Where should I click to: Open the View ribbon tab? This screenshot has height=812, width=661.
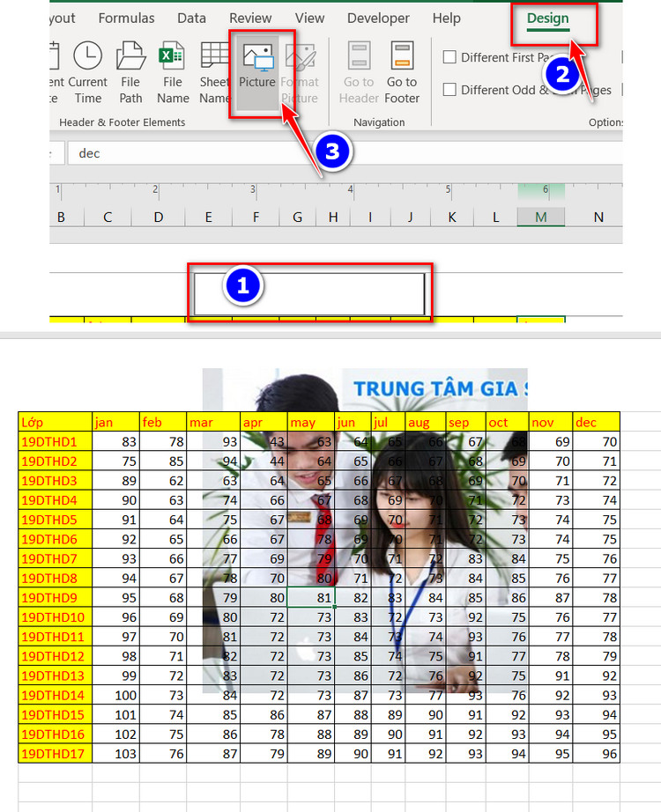pos(309,18)
